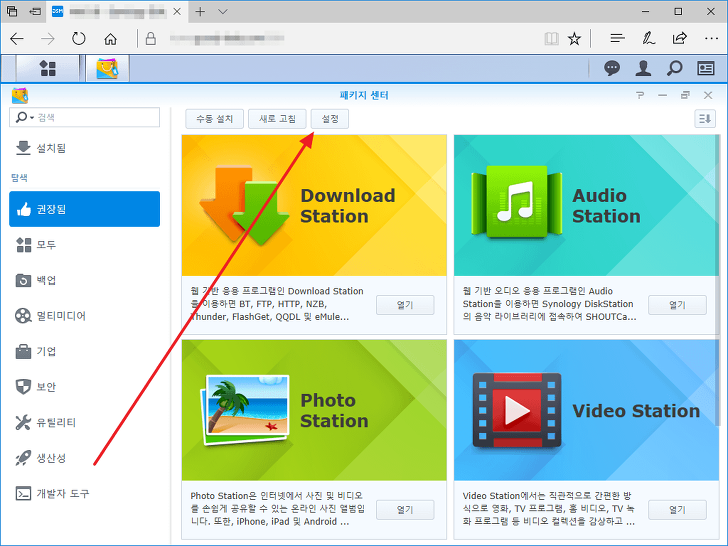Open the web notes pen icon
Viewport: 728px width, 546px height.
(x=649, y=39)
